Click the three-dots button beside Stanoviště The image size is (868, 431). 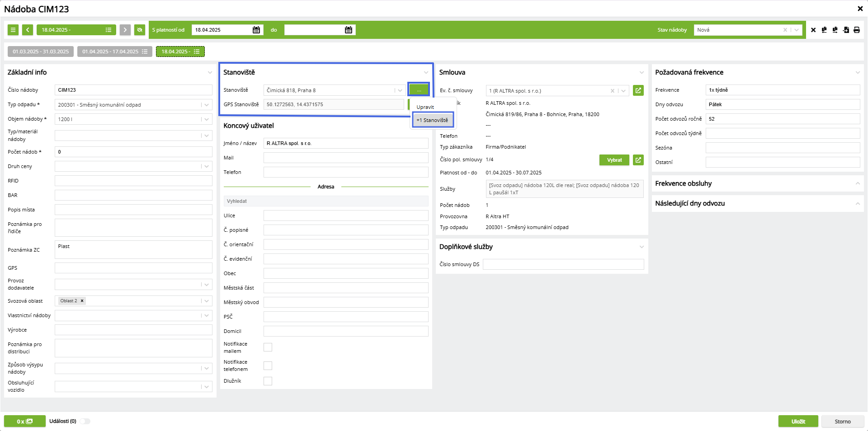click(419, 90)
